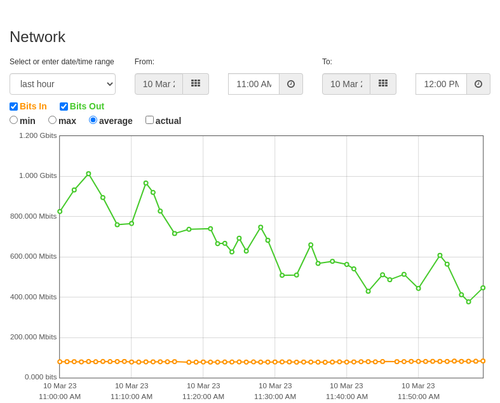Enable the actual checkbox
500x403 pixels.
150,120
